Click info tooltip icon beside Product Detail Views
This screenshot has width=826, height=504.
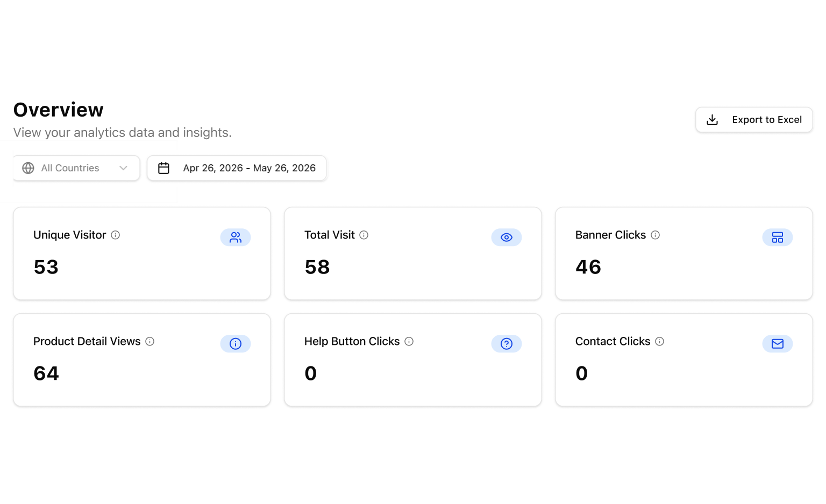[x=150, y=341]
